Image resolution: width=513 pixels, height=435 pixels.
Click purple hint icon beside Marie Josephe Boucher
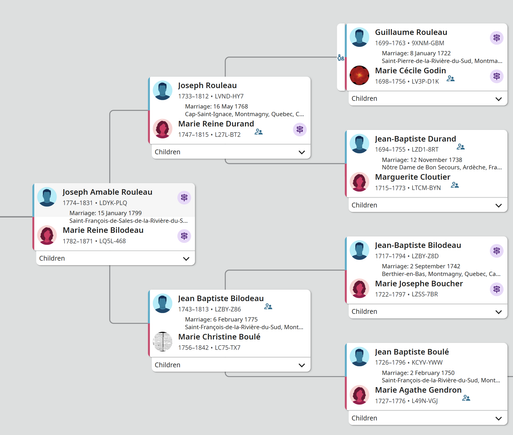point(496,289)
